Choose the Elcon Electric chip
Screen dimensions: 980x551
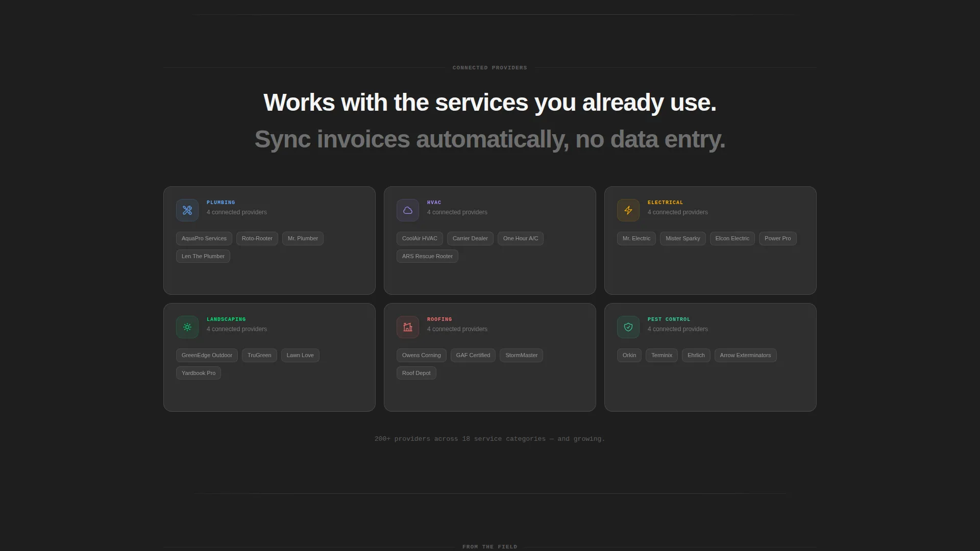732,238
